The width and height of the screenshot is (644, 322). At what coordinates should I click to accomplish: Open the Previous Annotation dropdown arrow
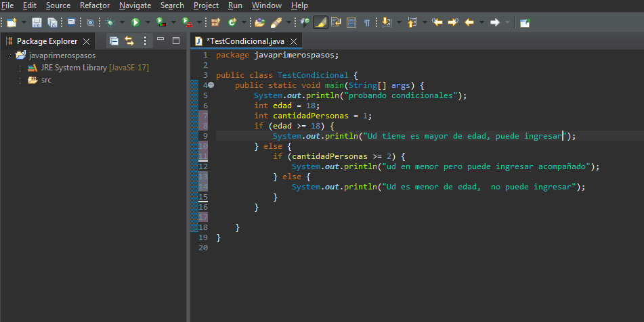click(425, 22)
